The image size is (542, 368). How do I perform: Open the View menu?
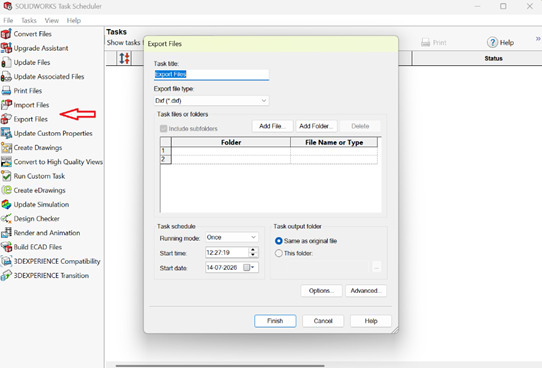coord(52,20)
